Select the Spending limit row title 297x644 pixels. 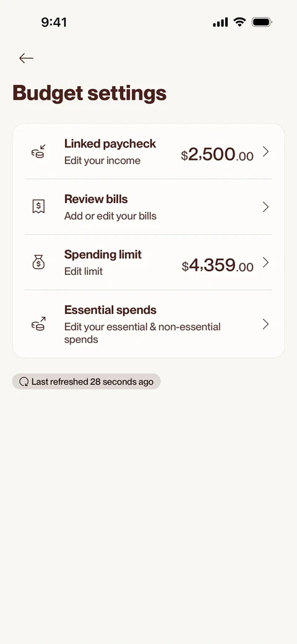103,255
